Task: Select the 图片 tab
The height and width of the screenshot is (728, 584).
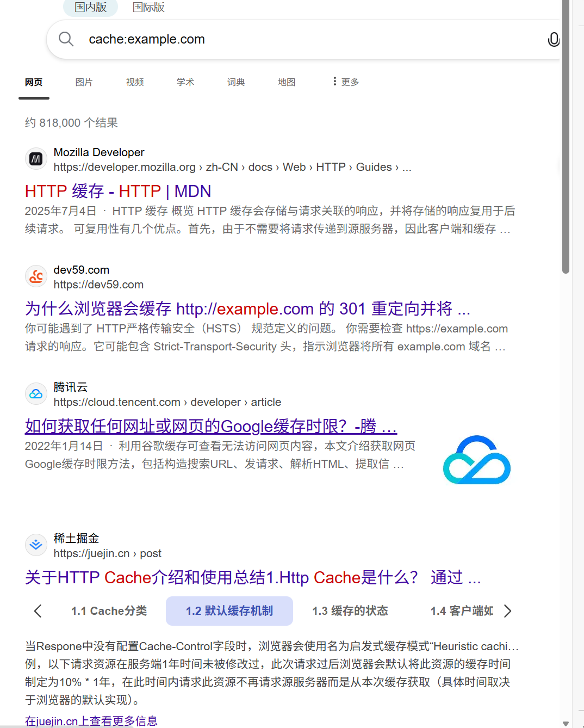Action: point(84,82)
